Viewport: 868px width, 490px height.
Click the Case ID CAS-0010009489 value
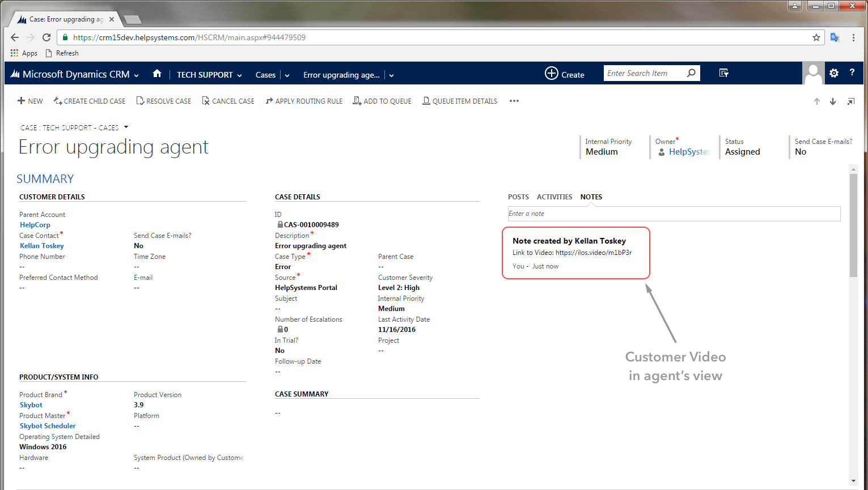coord(311,225)
